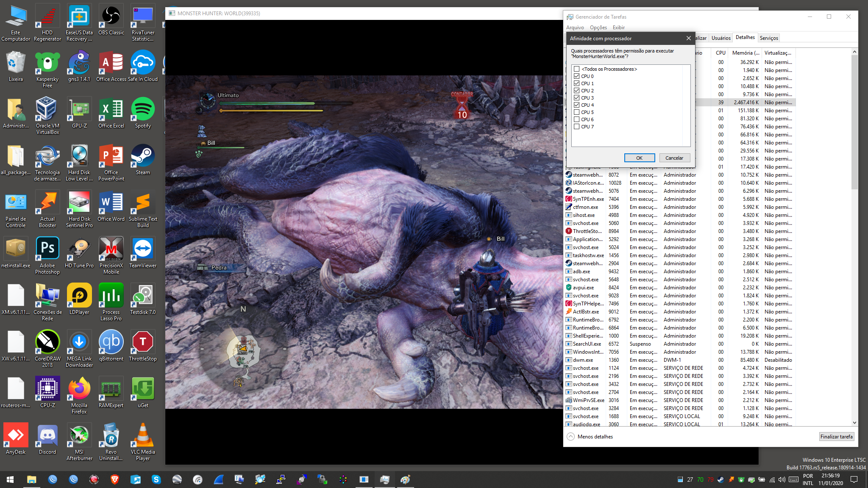Click Cancelar in the affinity dialog
The height and width of the screenshot is (488, 868).
click(674, 158)
